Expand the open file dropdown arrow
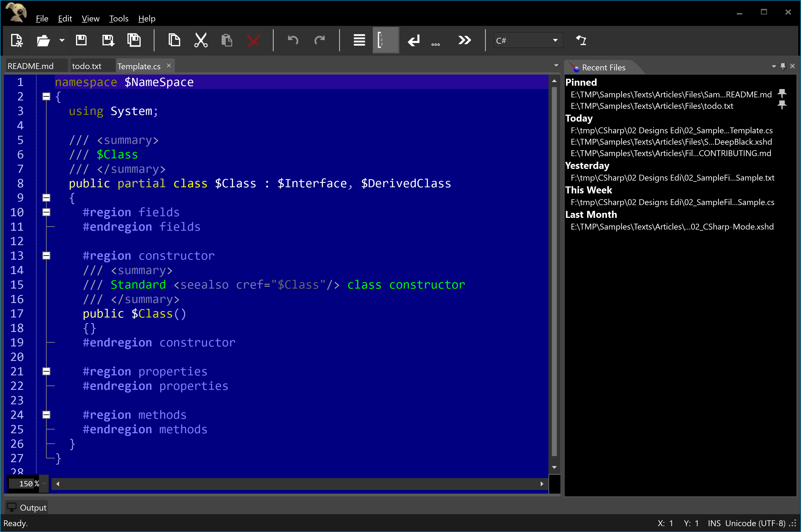The width and height of the screenshot is (801, 532). (x=62, y=40)
